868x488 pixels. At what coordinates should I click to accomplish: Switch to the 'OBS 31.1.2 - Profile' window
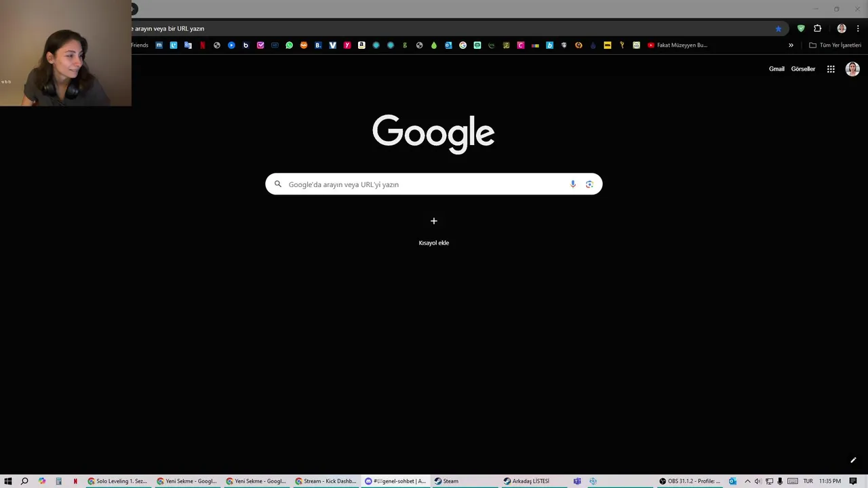[x=689, y=481]
